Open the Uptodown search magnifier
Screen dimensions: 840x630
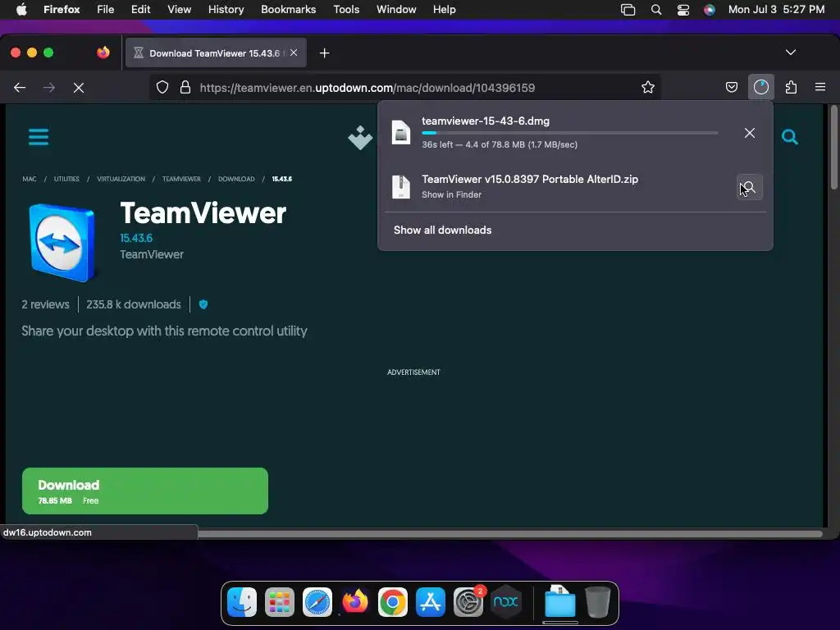[790, 137]
